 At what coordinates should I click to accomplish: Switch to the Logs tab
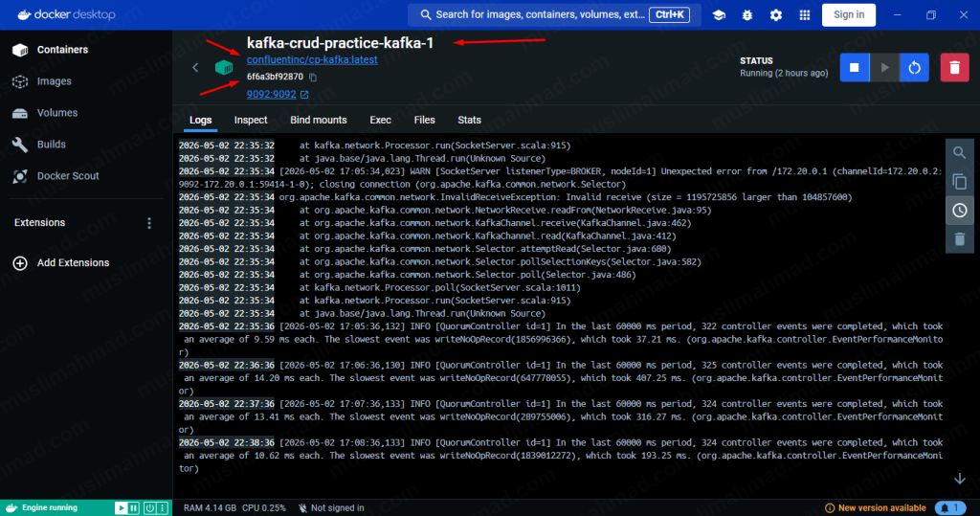click(x=201, y=120)
